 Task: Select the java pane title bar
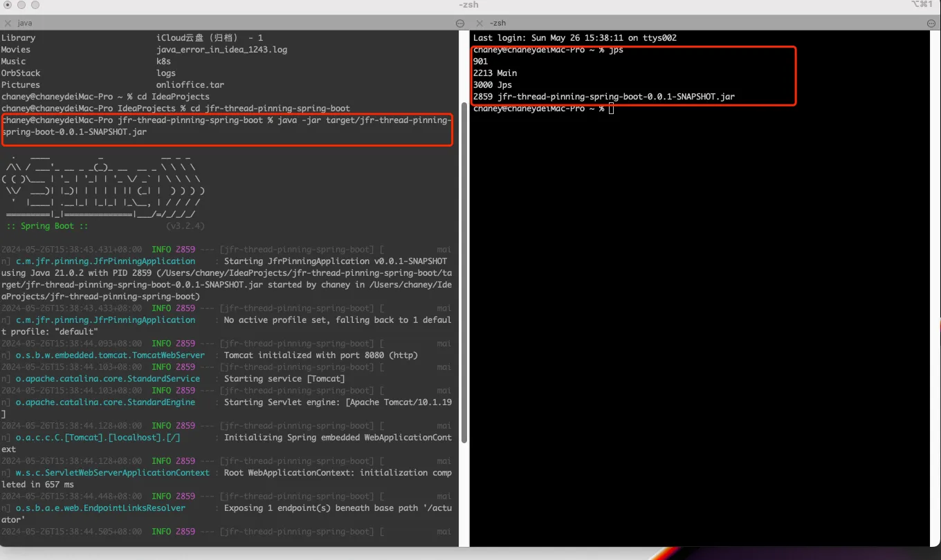coord(234,23)
